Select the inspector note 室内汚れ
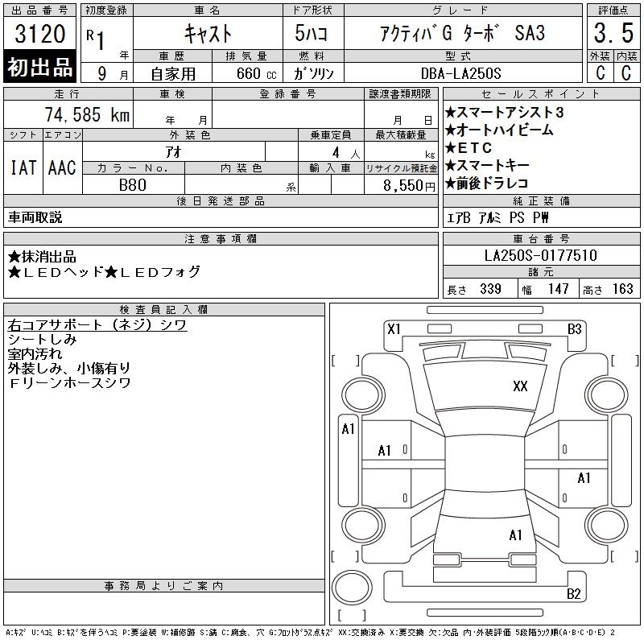The image size is (644, 644). click(x=35, y=353)
